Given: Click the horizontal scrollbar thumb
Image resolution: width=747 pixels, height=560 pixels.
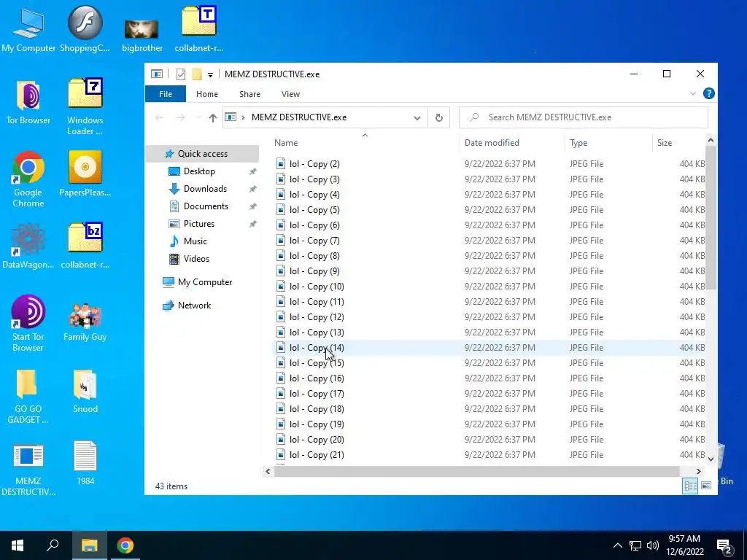Looking at the screenshot, I should point(476,472).
